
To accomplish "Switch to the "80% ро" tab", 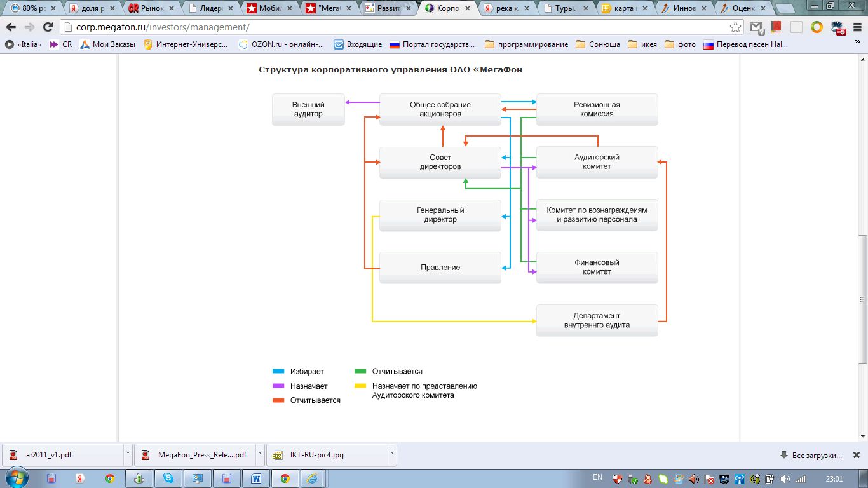I will [34, 9].
